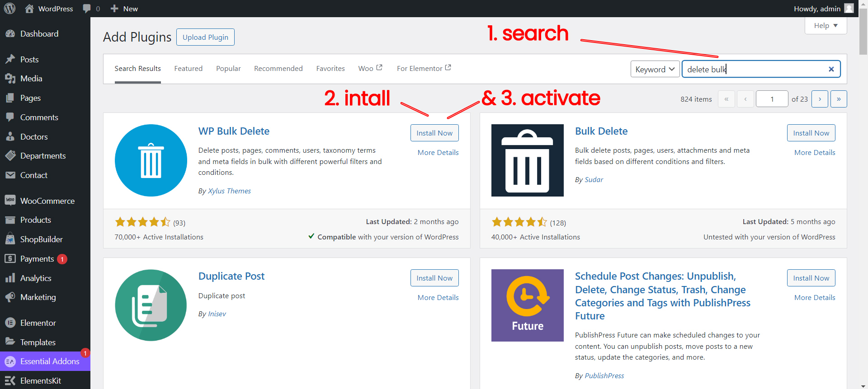Switch to the Favorites tab
The height and width of the screenshot is (389, 868).
point(330,69)
